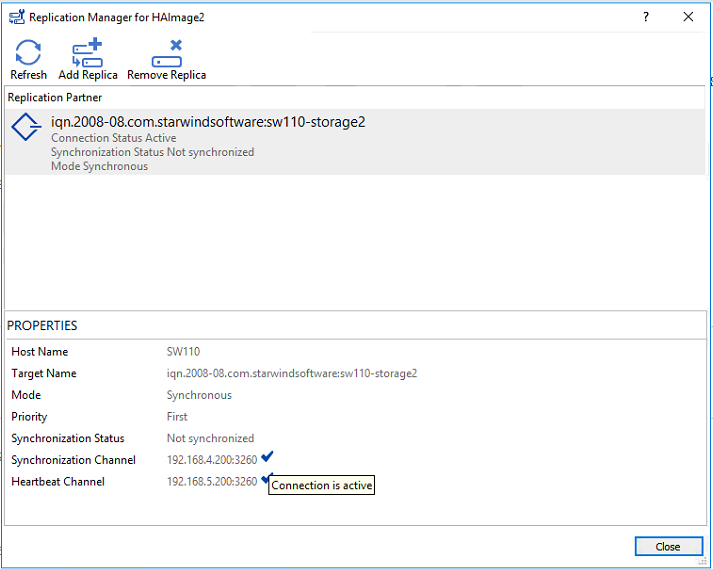713x569 pixels.
Task: Click the SW110 host name value
Action: [x=183, y=352]
